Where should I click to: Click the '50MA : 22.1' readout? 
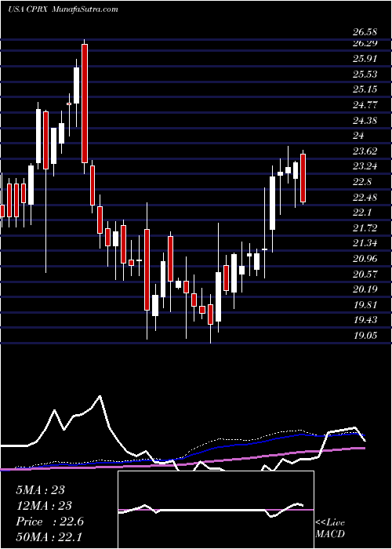click(x=49, y=537)
